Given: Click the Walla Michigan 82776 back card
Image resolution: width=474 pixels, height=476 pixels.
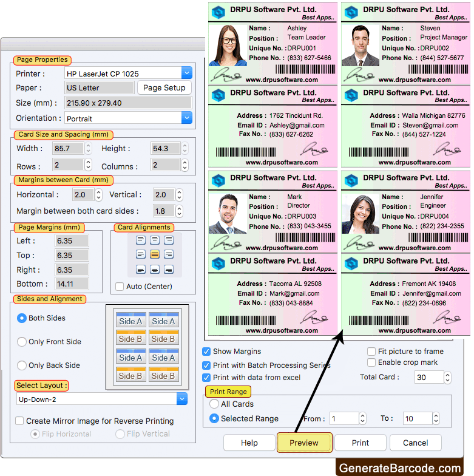Looking at the screenshot, I should tap(405, 126).
